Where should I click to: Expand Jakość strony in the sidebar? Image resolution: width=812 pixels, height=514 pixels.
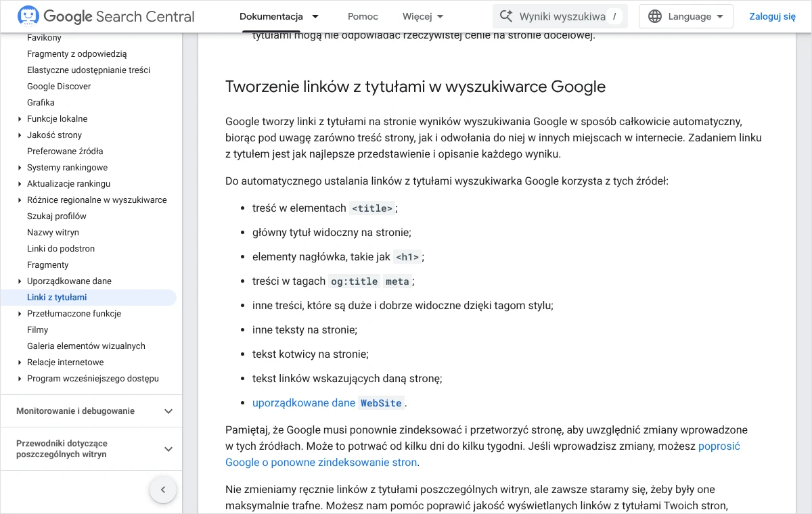click(20, 135)
